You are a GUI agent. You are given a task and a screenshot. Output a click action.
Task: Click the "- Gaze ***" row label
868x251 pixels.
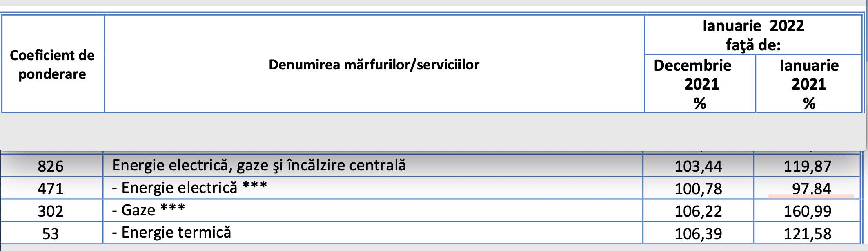click(148, 210)
